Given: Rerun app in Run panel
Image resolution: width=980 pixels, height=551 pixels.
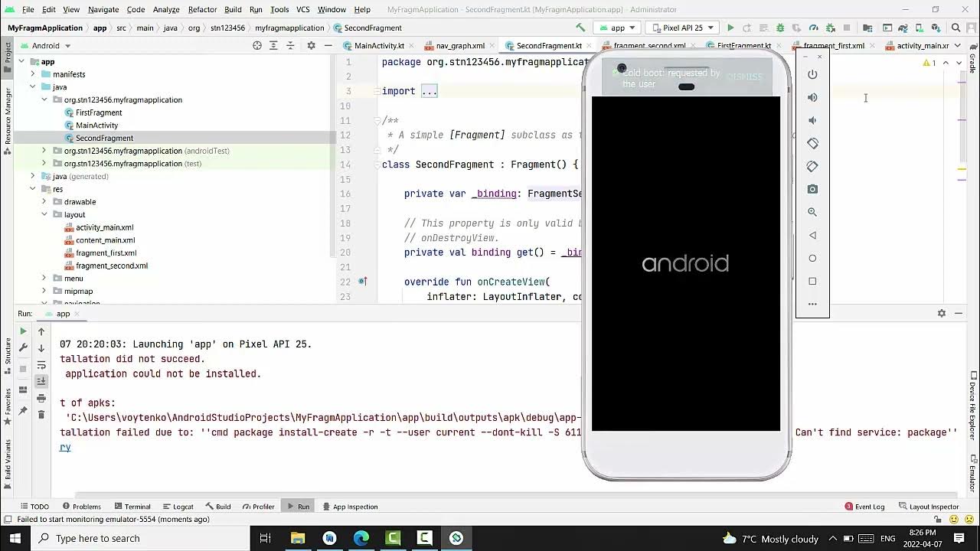Looking at the screenshot, I should (23, 331).
